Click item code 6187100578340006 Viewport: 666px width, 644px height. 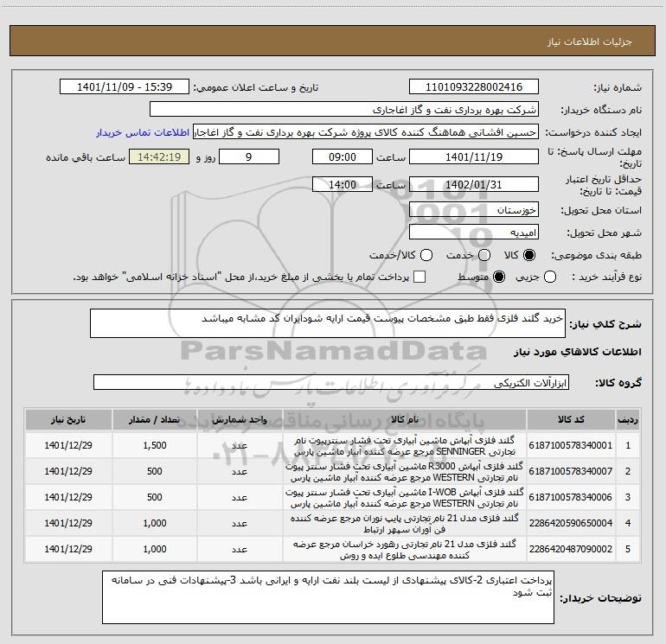tap(571, 497)
